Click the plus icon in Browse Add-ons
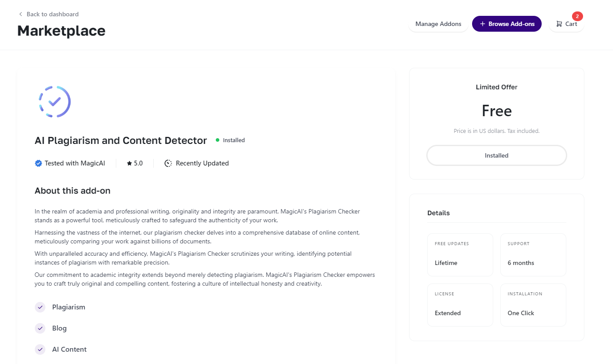The image size is (613, 364). pyautogui.click(x=483, y=24)
